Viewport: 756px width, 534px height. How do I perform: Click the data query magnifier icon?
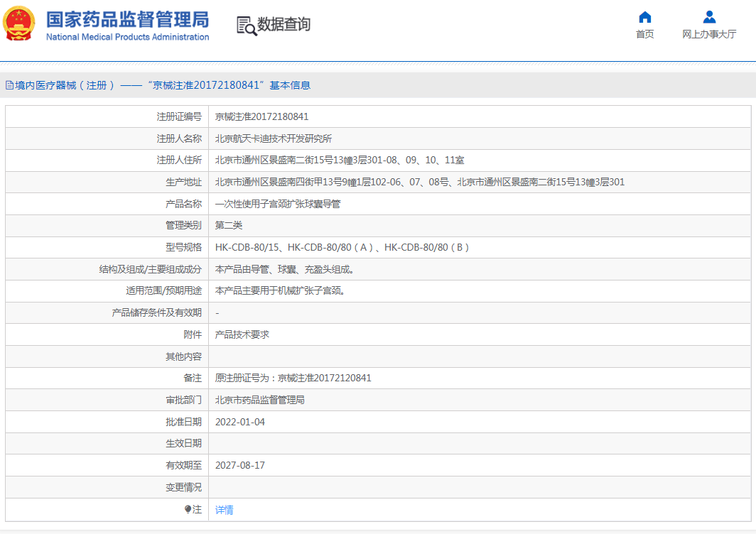[x=246, y=26]
